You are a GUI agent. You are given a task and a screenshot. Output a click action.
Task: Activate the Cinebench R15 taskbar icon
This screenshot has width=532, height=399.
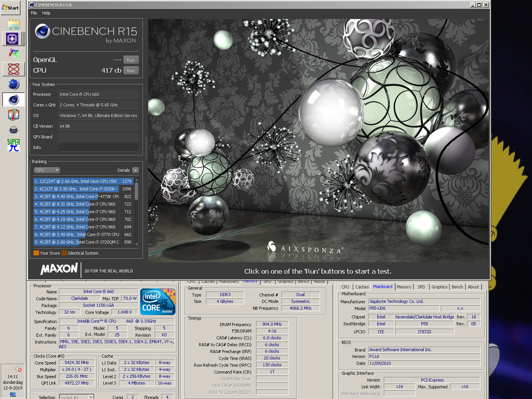click(x=13, y=100)
